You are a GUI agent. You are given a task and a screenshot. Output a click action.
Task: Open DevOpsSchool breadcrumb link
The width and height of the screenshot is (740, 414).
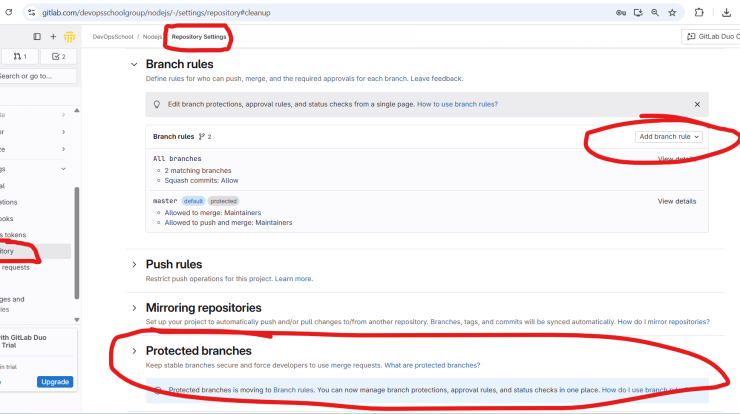tap(113, 36)
